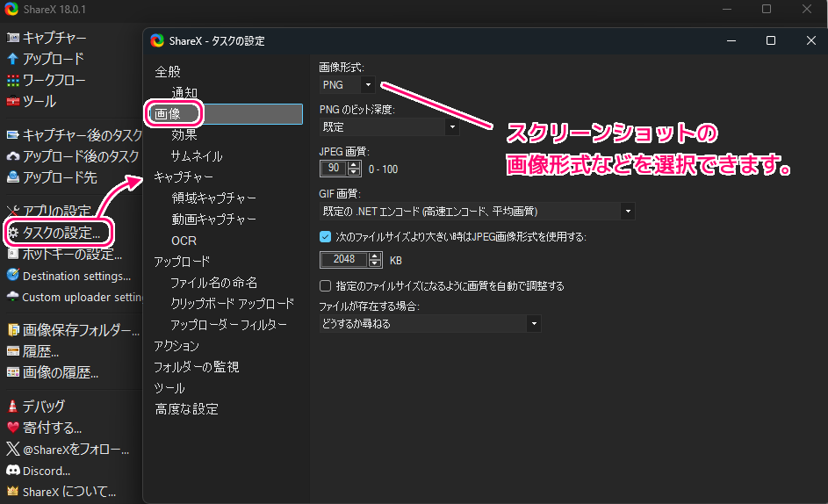Click the デバッグ traffic cone icon
Image resolution: width=828 pixels, height=504 pixels.
(12, 407)
